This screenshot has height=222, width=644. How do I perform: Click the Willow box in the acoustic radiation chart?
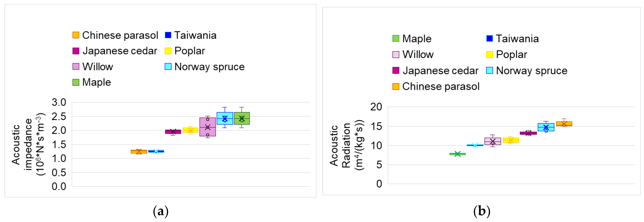pos(493,141)
